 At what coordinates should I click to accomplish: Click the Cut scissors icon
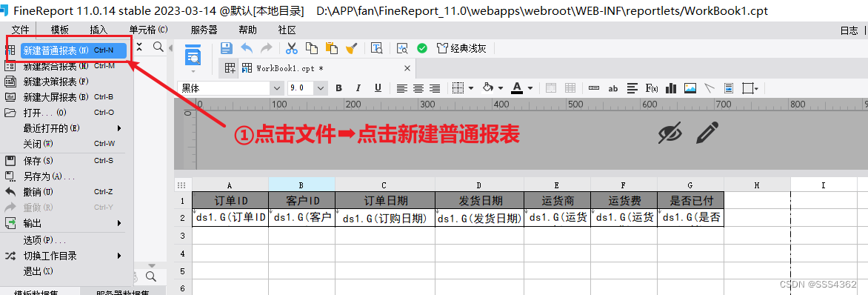(292, 48)
